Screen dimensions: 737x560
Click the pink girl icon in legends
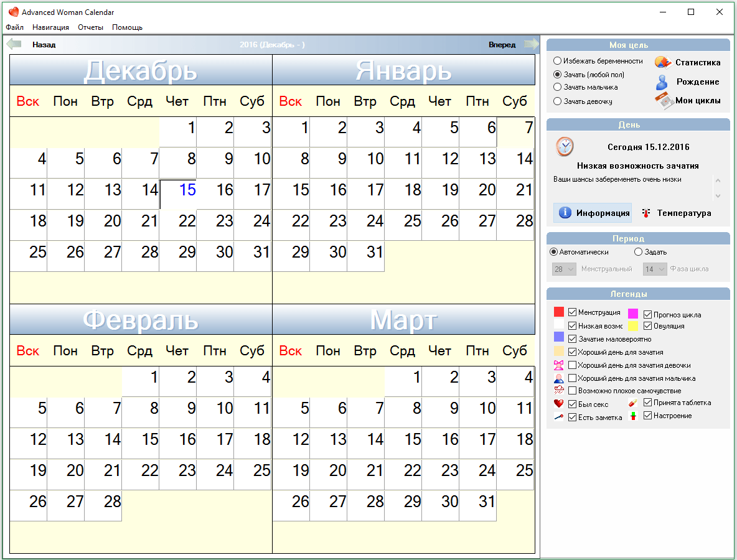click(559, 365)
